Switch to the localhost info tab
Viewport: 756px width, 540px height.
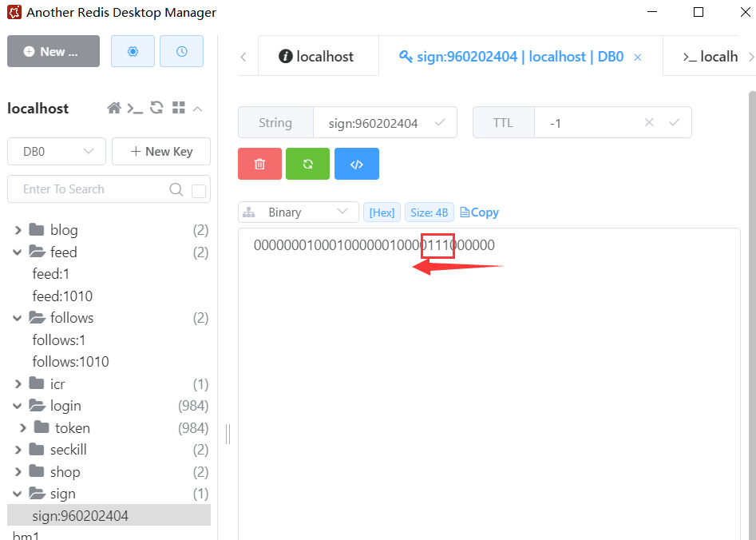(x=316, y=57)
